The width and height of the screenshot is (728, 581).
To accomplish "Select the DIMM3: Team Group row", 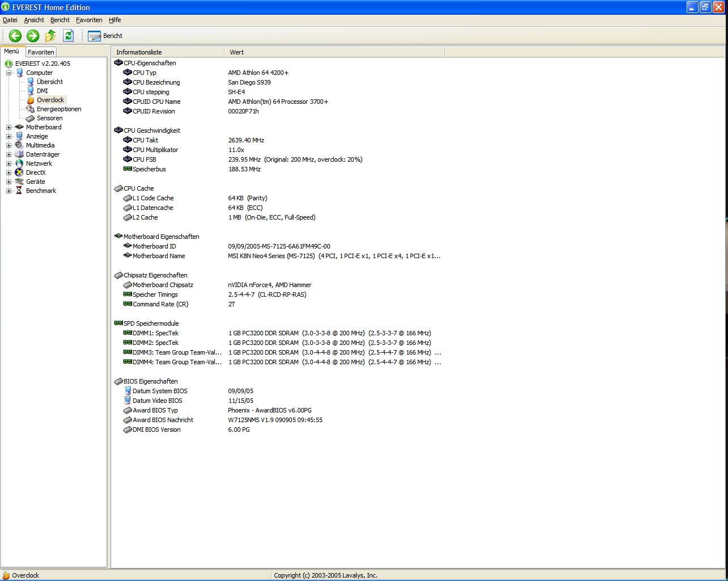I will point(278,352).
